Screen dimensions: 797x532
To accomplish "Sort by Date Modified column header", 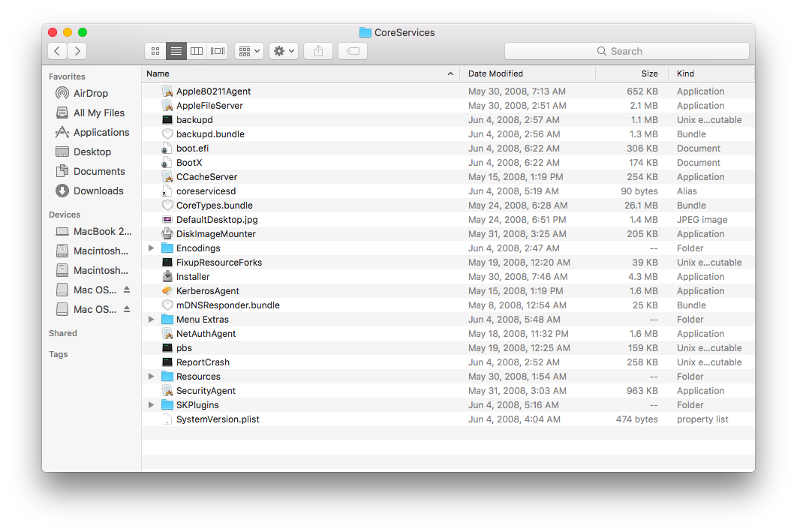I will [x=528, y=74].
